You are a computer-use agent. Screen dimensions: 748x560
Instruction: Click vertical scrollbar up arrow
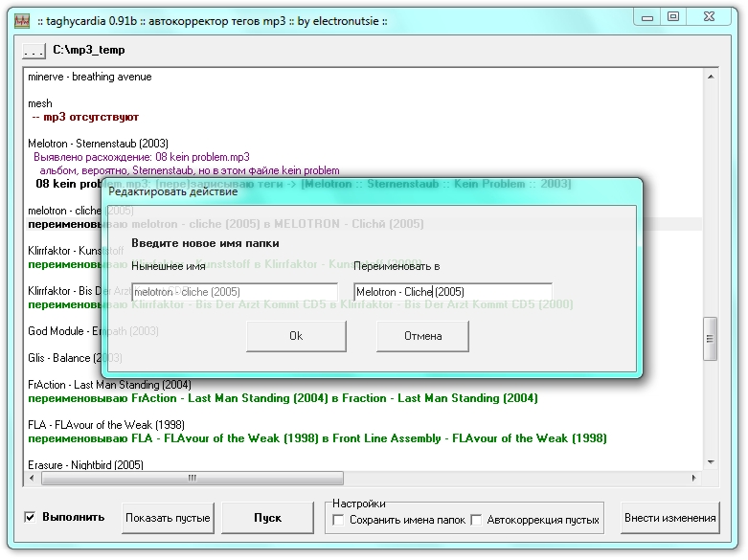(711, 77)
